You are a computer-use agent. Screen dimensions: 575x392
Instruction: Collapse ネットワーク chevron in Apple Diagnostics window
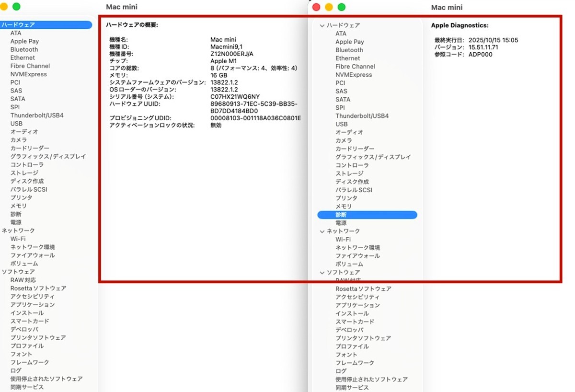pyautogui.click(x=322, y=231)
